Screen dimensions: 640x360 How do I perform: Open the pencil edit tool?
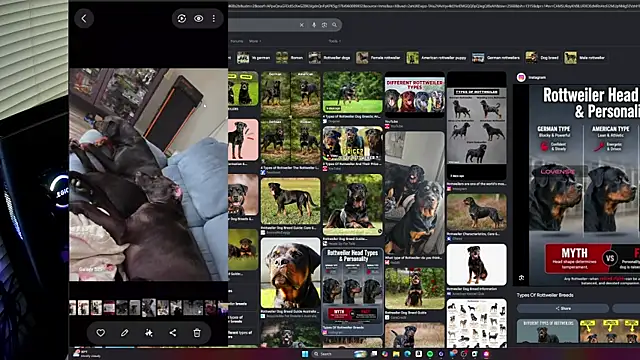pyautogui.click(x=124, y=333)
